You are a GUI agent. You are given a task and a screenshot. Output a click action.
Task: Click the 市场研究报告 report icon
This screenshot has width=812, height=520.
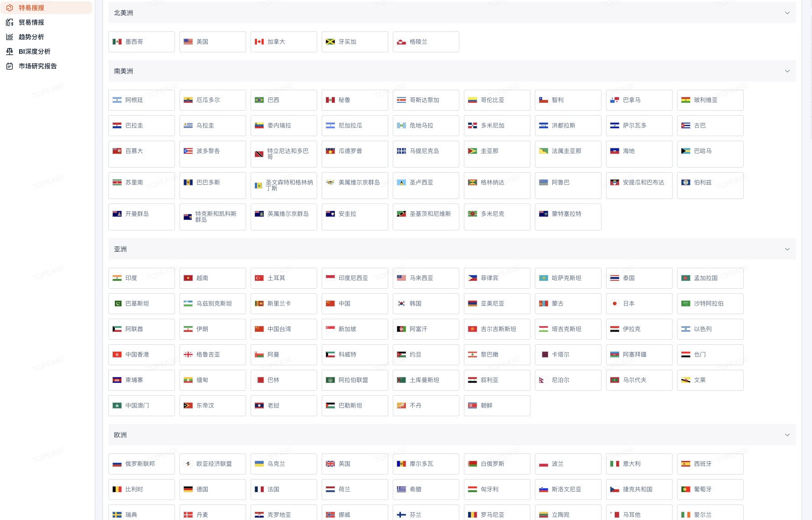coord(10,66)
